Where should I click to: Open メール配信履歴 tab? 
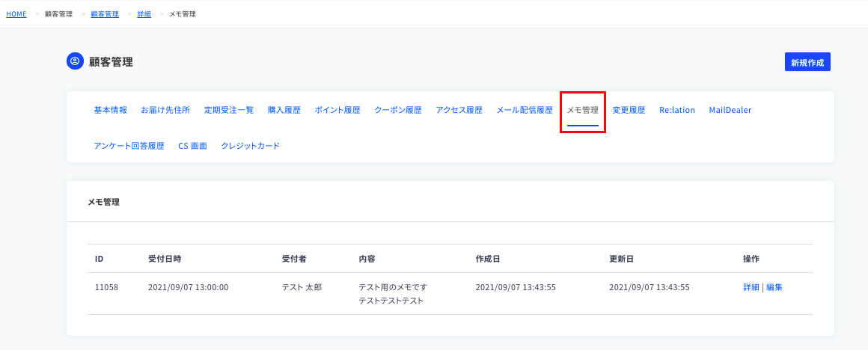click(525, 110)
